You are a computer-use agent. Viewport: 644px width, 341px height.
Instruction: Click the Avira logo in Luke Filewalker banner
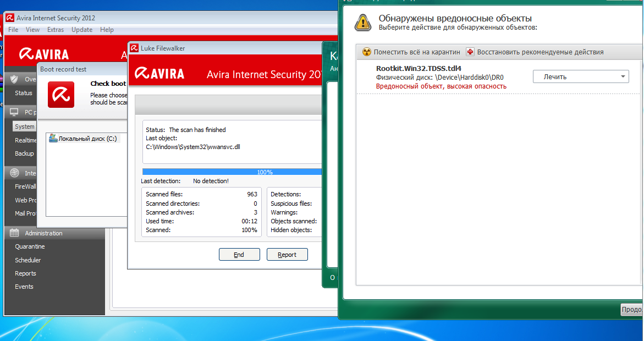pyautogui.click(x=160, y=73)
